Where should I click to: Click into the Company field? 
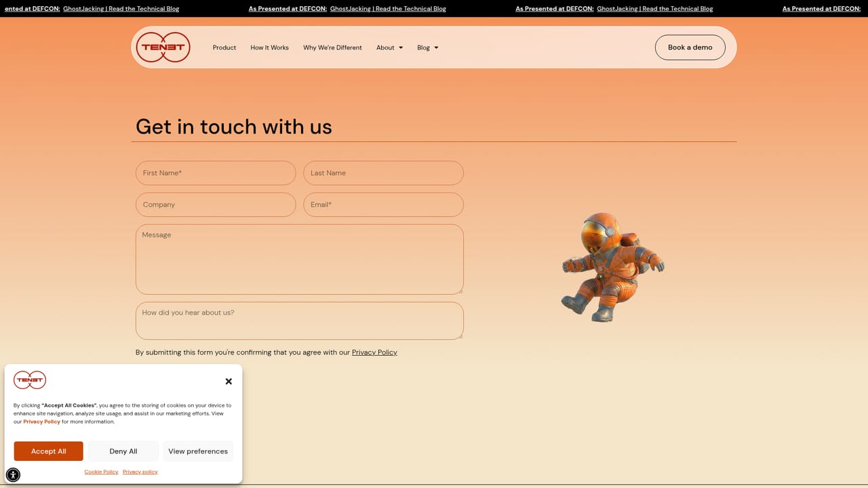pyautogui.click(x=216, y=205)
